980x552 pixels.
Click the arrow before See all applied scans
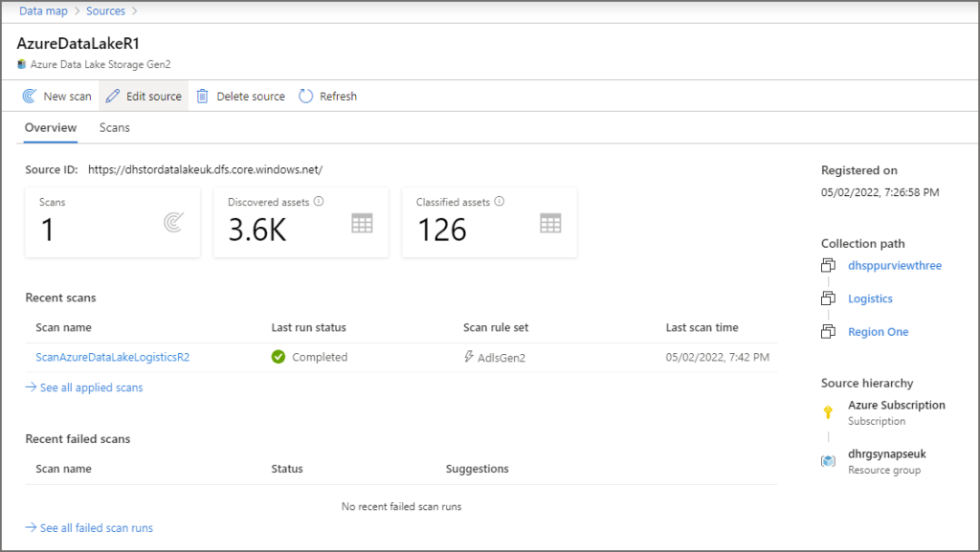[31, 387]
